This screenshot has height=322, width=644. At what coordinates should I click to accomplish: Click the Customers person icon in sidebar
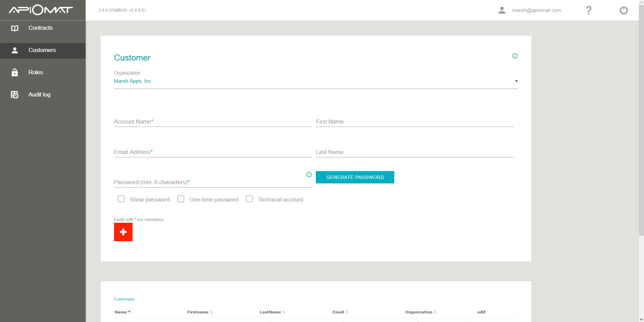tap(15, 50)
